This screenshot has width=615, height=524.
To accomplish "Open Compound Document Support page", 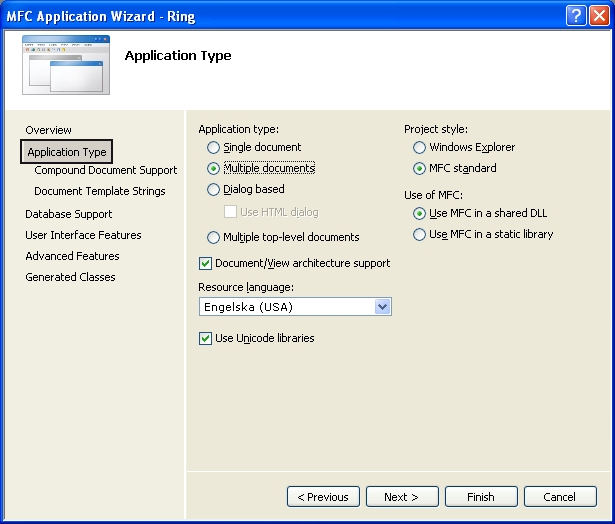I will pos(105,170).
